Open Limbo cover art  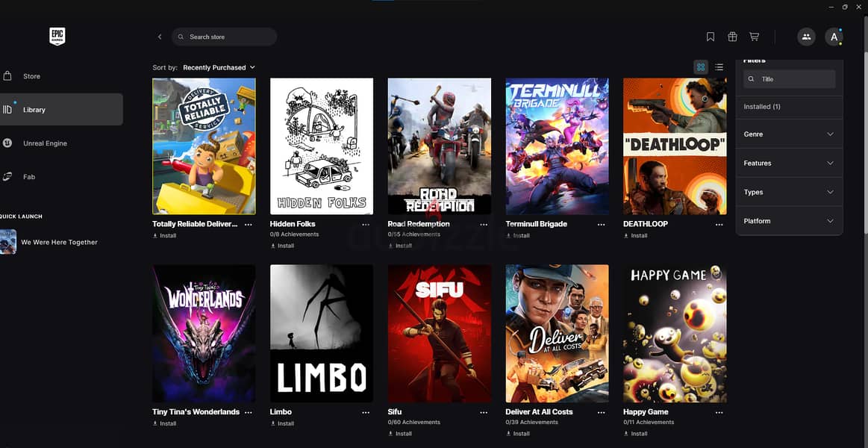[x=322, y=333]
